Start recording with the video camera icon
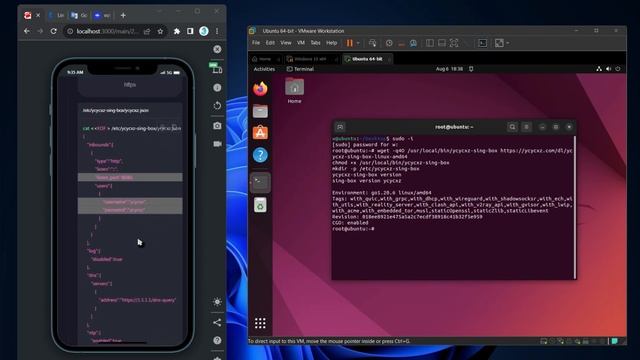640x360 pixels. tap(217, 144)
